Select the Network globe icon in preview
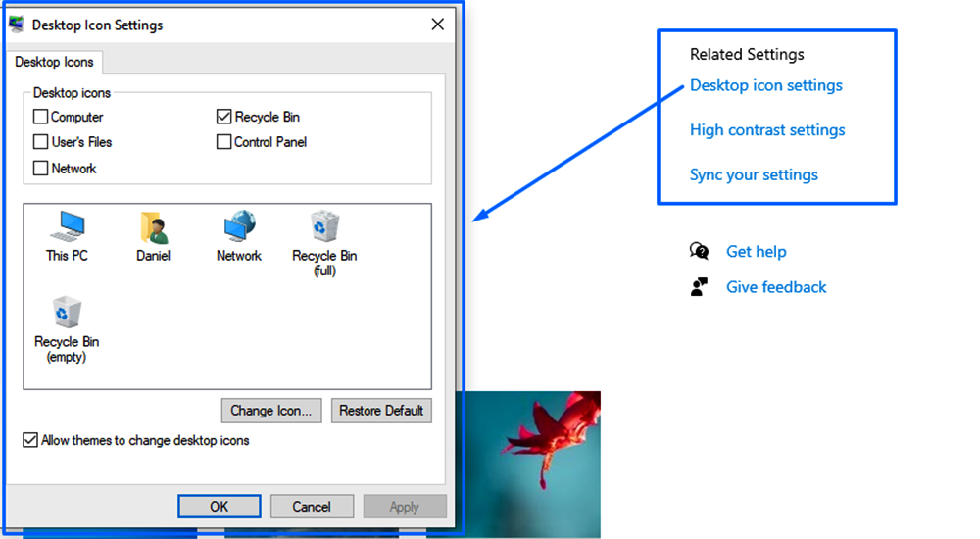 [x=239, y=226]
